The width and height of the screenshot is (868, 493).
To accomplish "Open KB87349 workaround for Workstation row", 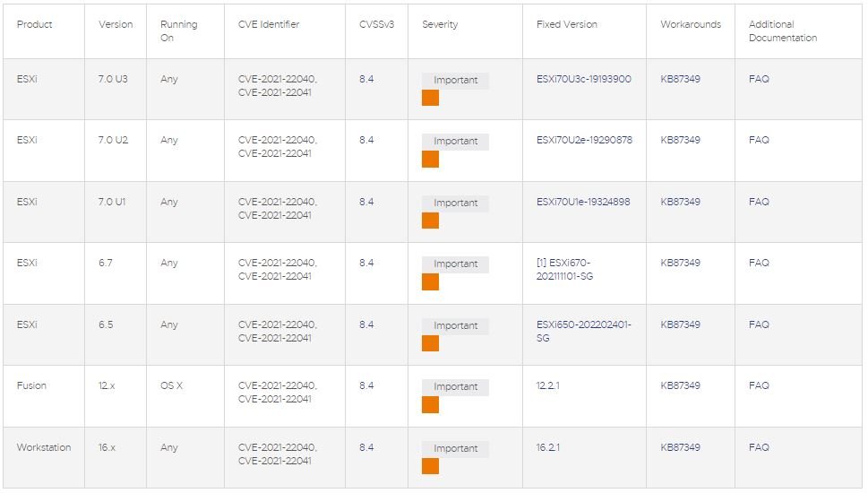I will point(680,447).
